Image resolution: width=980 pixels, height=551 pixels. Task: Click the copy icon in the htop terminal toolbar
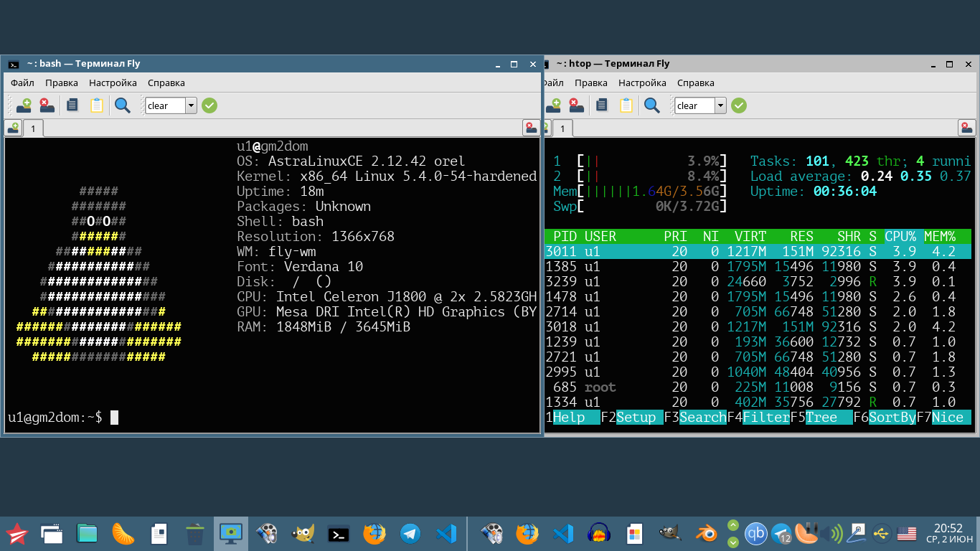602,105
